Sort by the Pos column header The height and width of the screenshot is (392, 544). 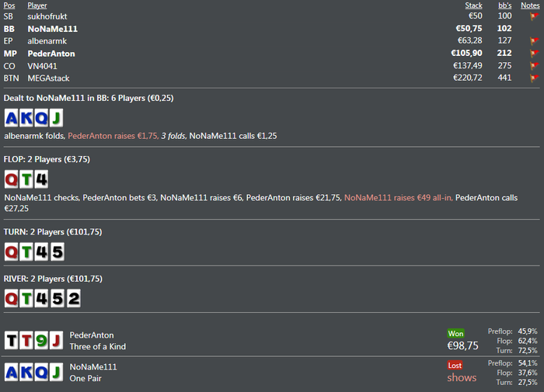(x=9, y=5)
